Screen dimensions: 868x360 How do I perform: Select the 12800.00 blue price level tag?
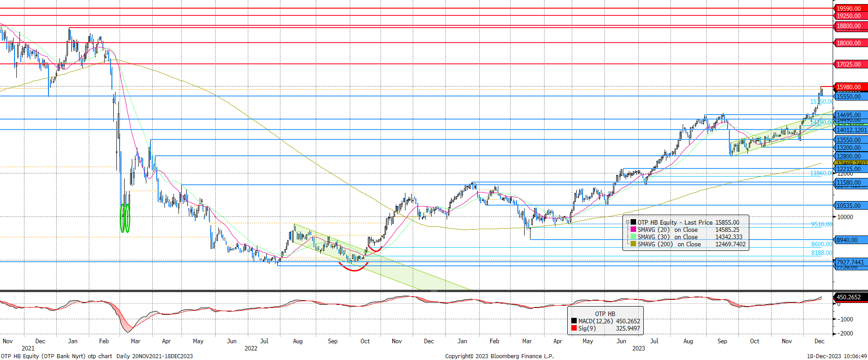(851, 156)
